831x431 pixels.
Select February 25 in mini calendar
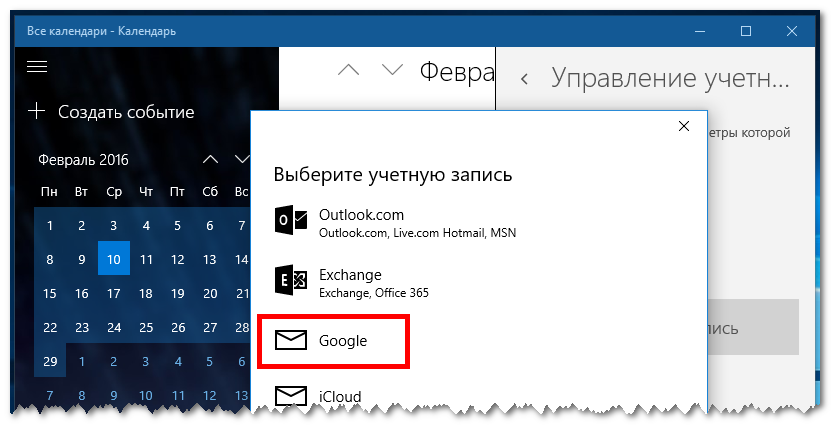(146, 327)
